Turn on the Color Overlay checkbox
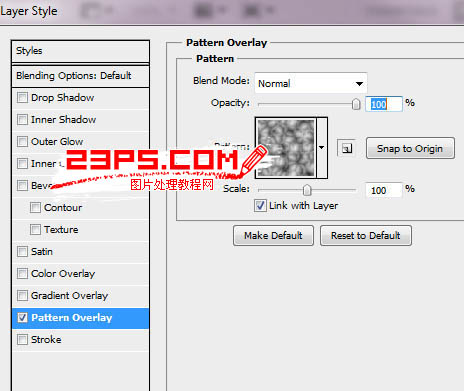This screenshot has height=391, width=464. tap(22, 274)
